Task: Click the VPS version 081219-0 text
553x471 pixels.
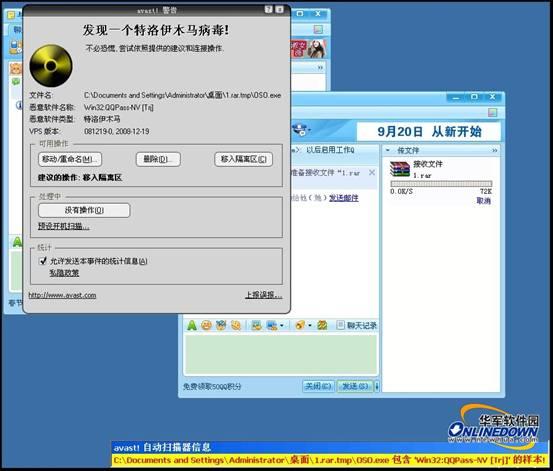Action: [116, 131]
